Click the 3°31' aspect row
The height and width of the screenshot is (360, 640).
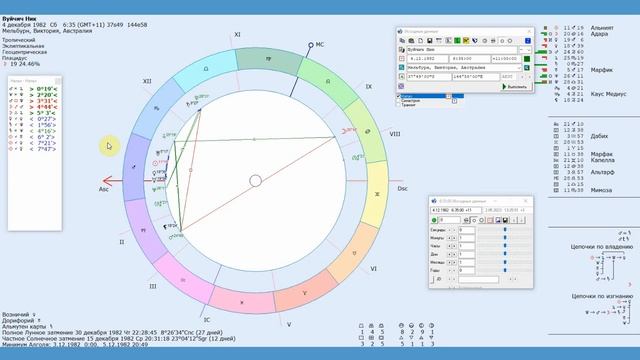coord(34,101)
